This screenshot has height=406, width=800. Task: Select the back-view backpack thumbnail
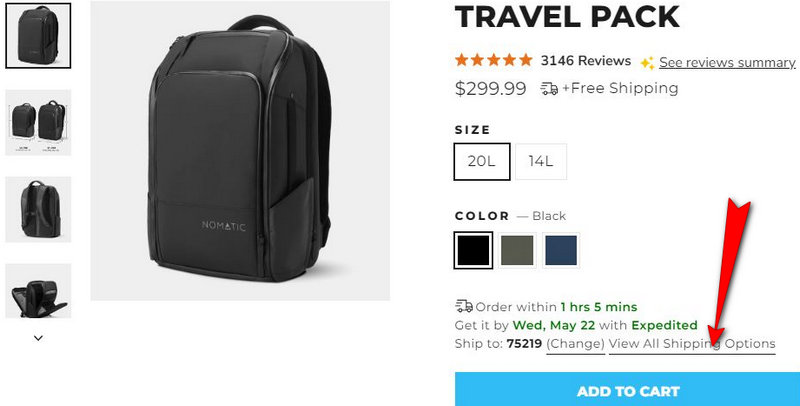tap(38, 209)
